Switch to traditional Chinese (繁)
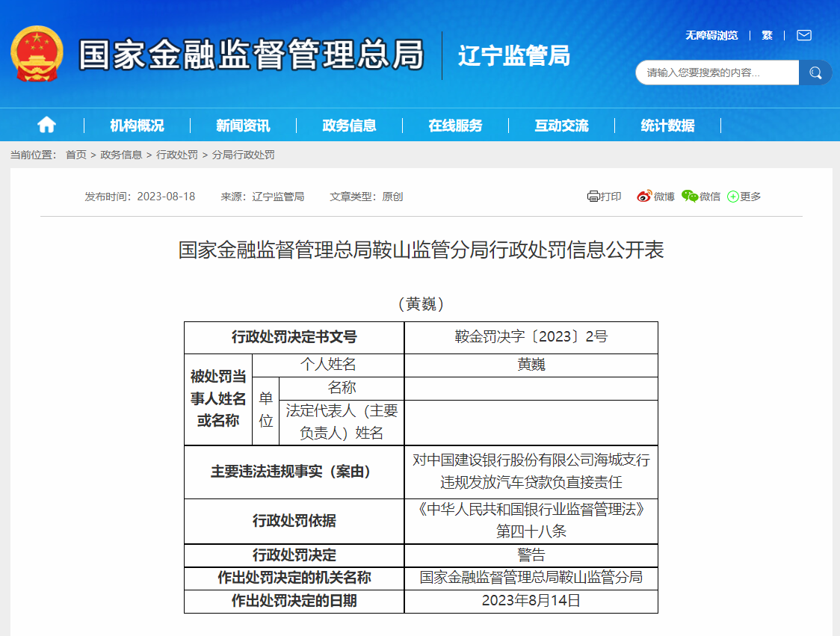 767,35
